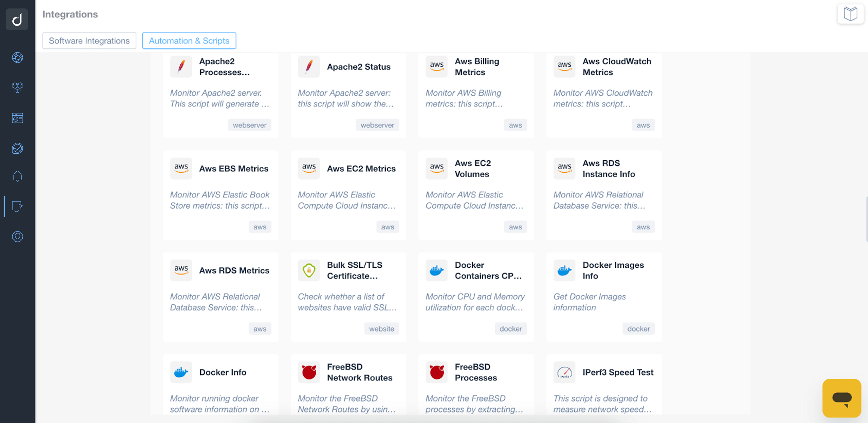Viewport: 868px width, 423px height.
Task: Click aws tag on Aws CloudWatch Metrics
Action: click(x=643, y=125)
